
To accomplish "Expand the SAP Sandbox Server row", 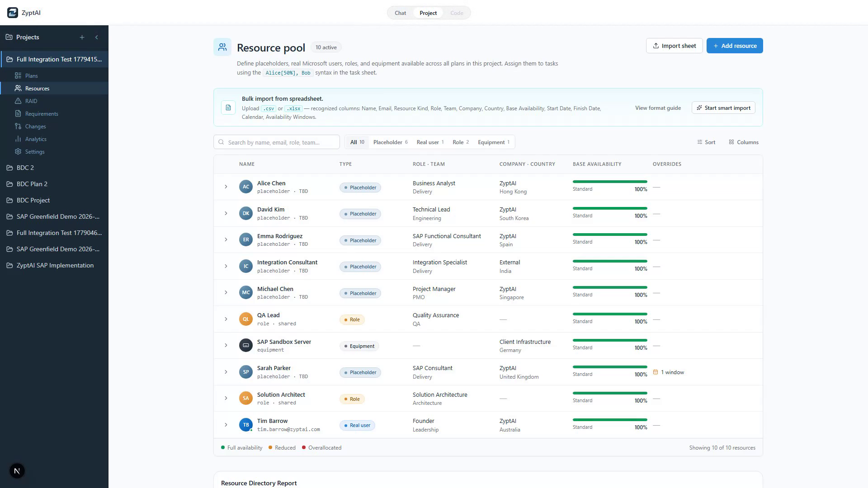I will 226,345.
